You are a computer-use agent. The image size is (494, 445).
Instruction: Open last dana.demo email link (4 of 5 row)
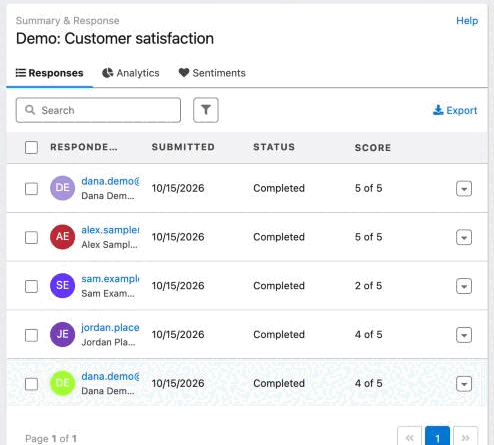point(110,376)
